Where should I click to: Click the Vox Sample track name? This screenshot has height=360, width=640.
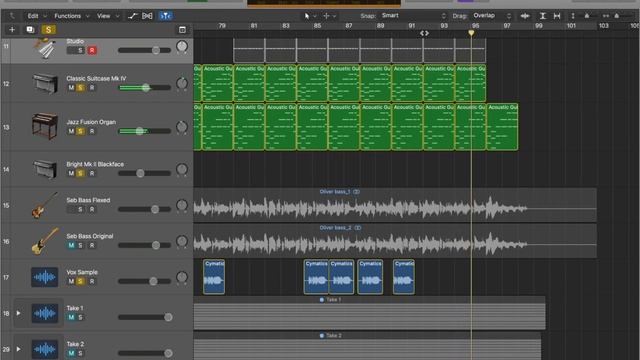[82, 272]
